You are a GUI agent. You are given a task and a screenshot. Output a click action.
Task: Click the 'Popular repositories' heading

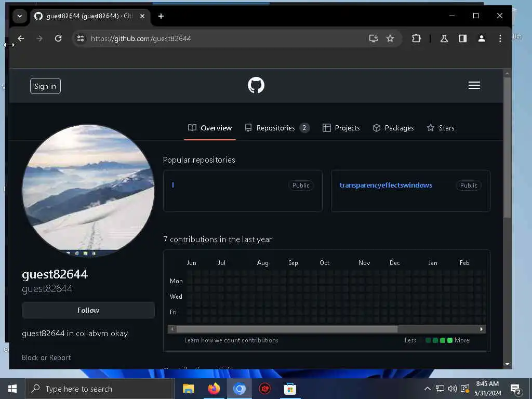pos(199,160)
